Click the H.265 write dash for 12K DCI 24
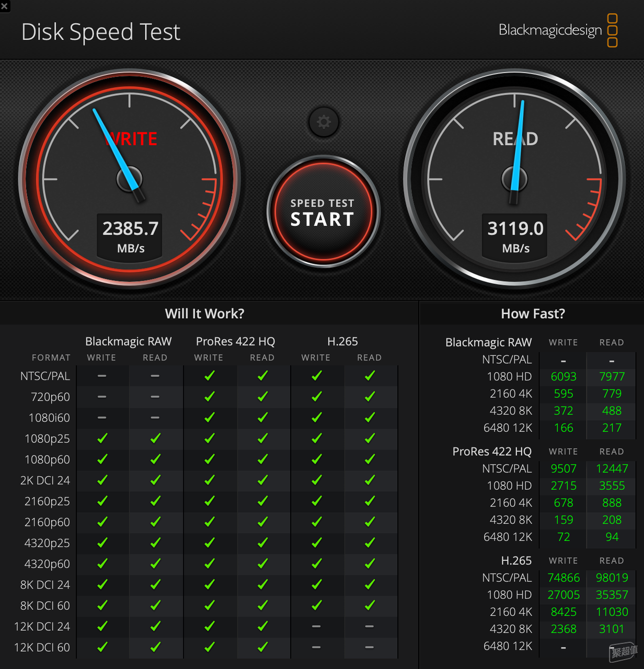The width and height of the screenshot is (644, 669). 316,626
